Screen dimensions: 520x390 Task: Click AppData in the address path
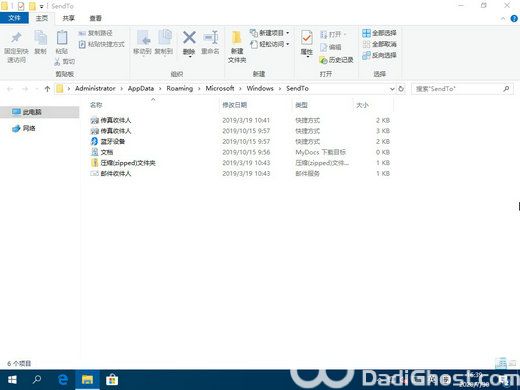pos(141,88)
